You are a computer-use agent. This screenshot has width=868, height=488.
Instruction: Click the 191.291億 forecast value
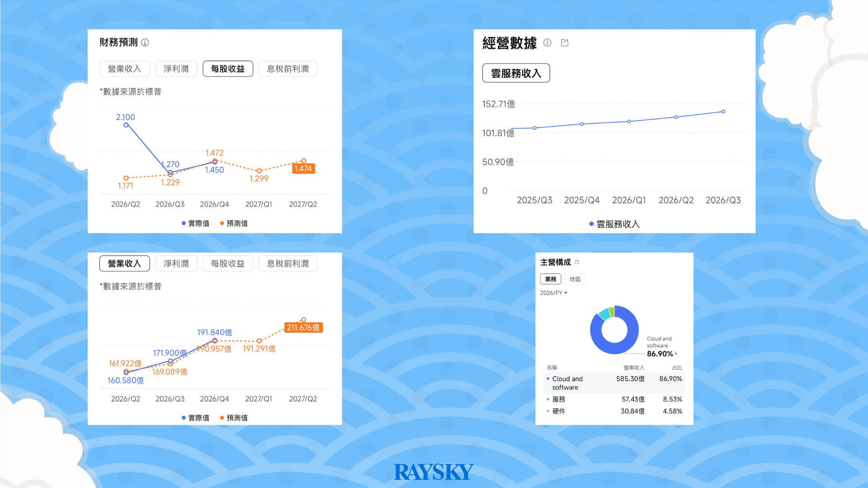(x=259, y=349)
